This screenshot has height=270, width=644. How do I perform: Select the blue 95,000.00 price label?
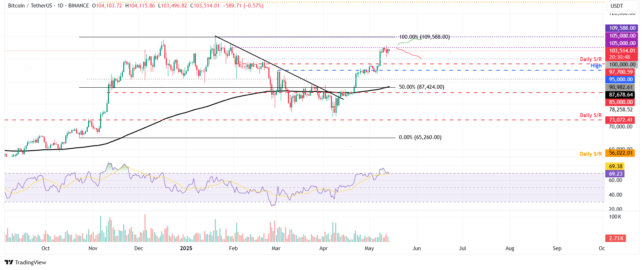[x=621, y=79]
